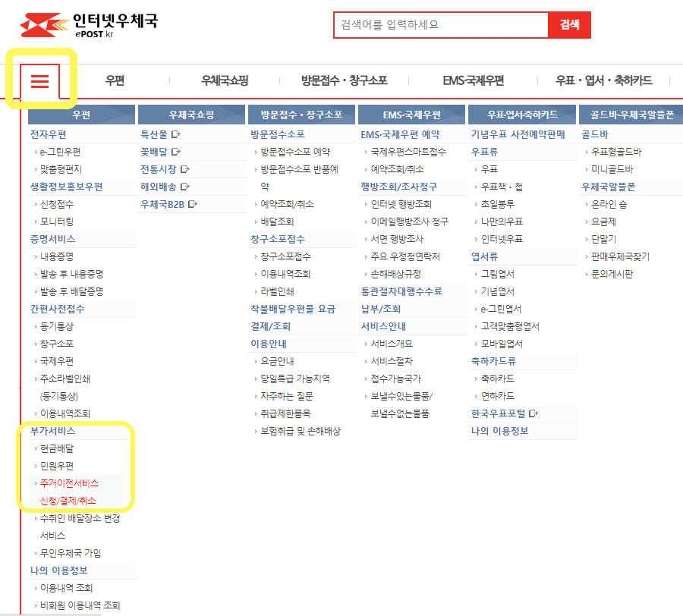This screenshot has height=616, width=683.
Task: Click the 증명서비스 section heading
Action: tap(52, 239)
